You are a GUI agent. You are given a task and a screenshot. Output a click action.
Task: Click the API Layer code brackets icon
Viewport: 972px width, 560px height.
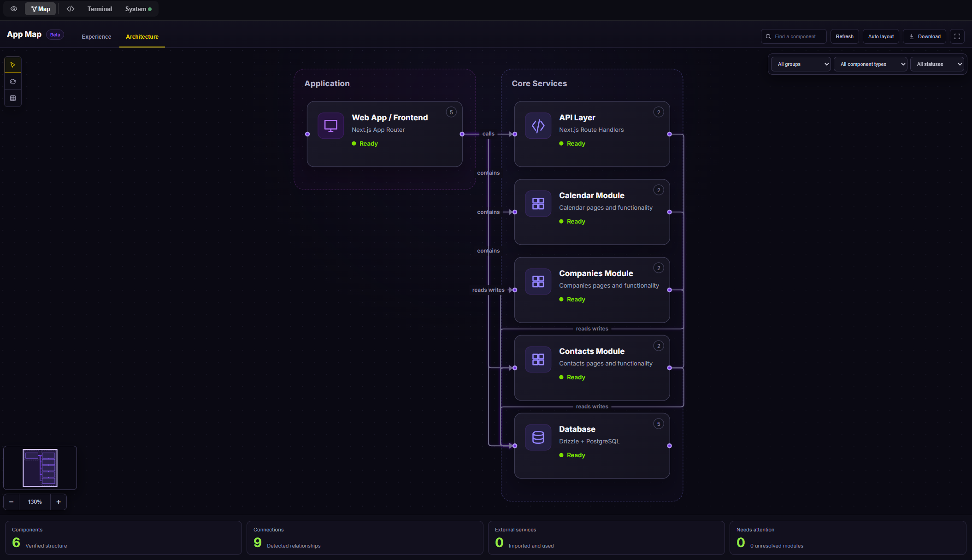(538, 125)
